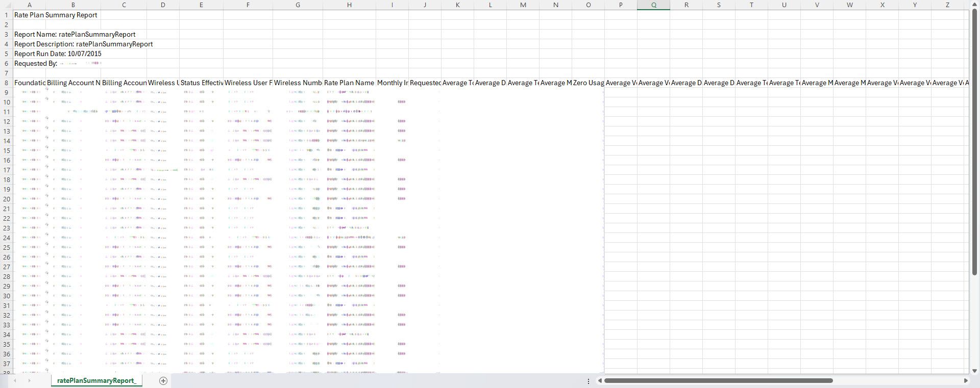This screenshot has height=388, width=980.
Task: Select row 8 header
Action: [x=7, y=83]
